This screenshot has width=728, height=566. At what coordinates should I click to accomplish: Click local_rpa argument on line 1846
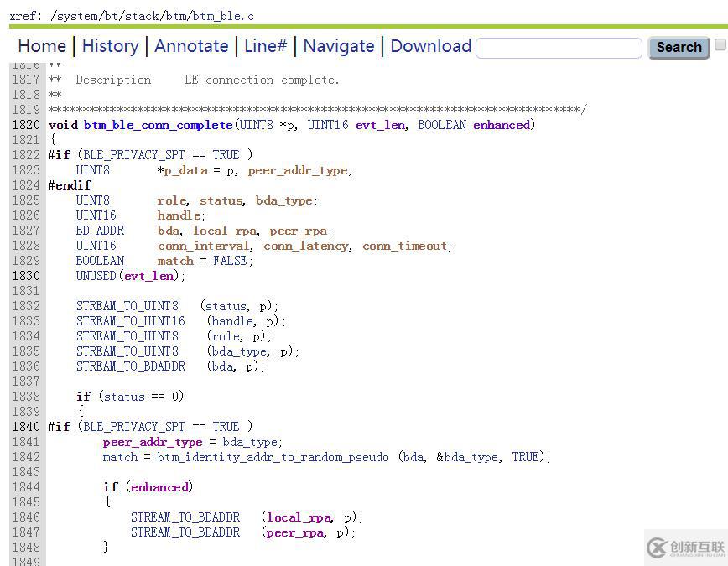click(x=299, y=517)
